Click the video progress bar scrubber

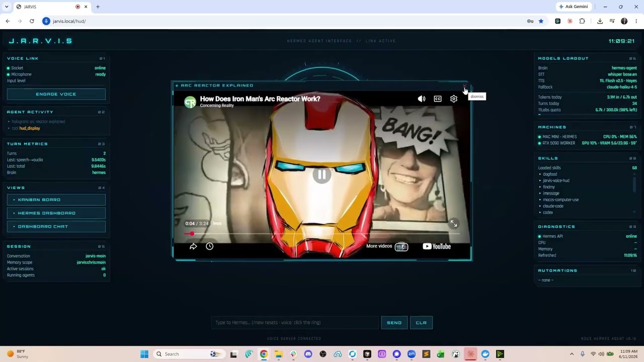tap(191, 234)
